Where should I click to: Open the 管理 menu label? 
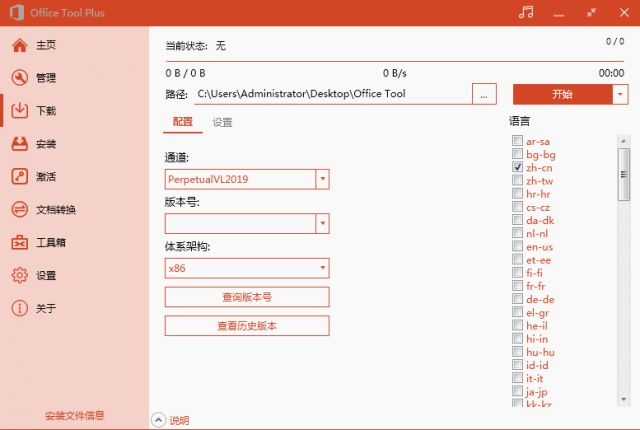coord(46,78)
